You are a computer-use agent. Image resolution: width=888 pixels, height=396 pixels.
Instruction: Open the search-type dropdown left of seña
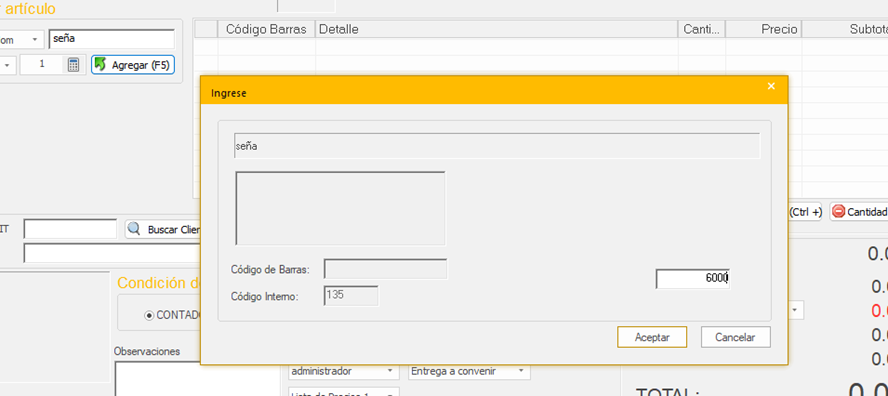pyautogui.click(x=35, y=40)
